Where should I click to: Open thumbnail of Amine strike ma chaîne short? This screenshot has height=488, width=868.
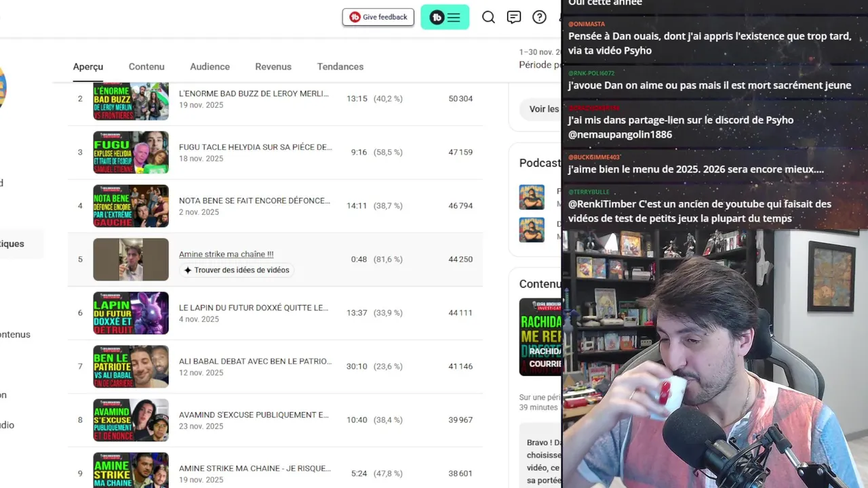pyautogui.click(x=131, y=260)
